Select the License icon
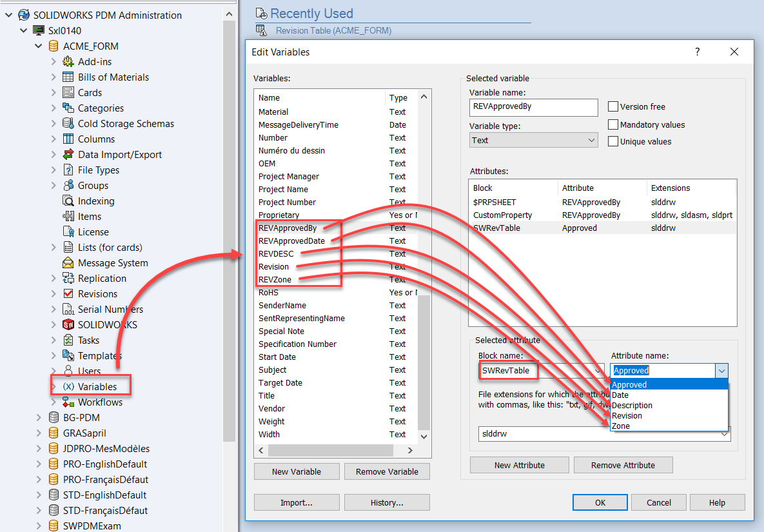This screenshot has width=764, height=532. coord(68,232)
